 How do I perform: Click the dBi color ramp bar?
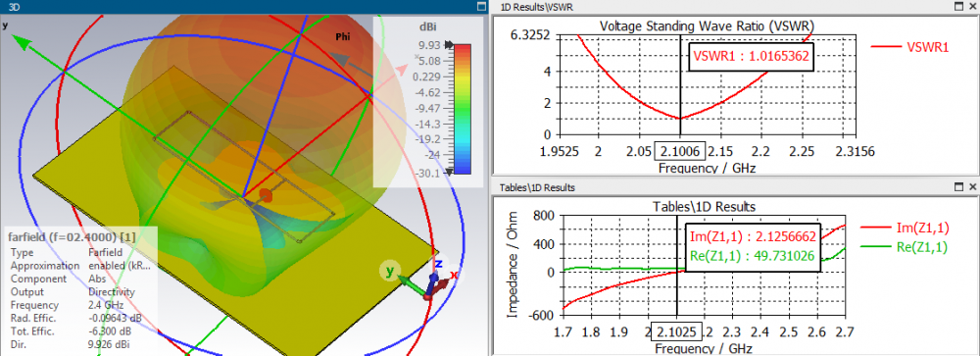(x=463, y=108)
